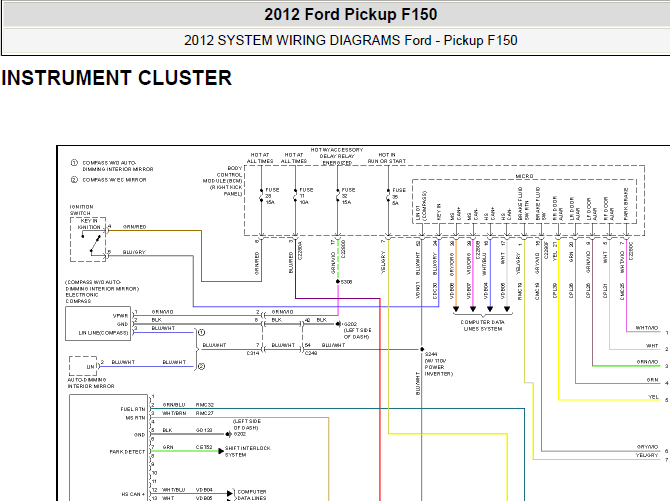Click the 'CMC25' circuit label
The width and height of the screenshot is (670, 501).
(622, 291)
